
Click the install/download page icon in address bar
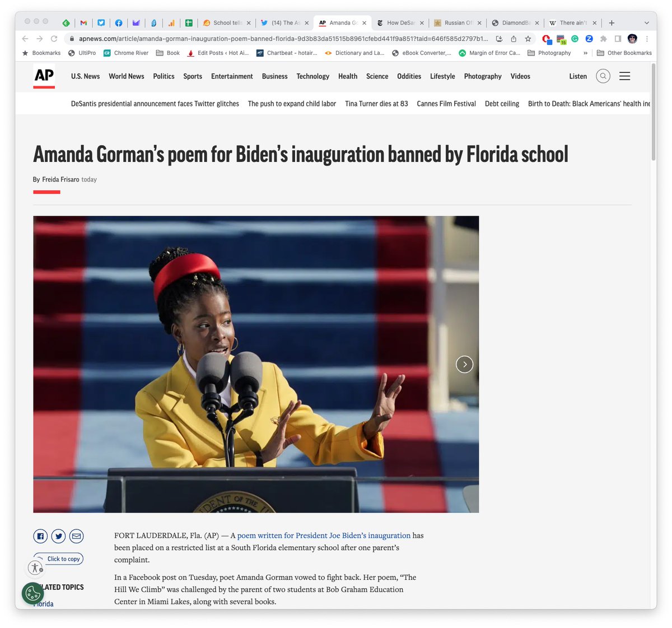(499, 39)
